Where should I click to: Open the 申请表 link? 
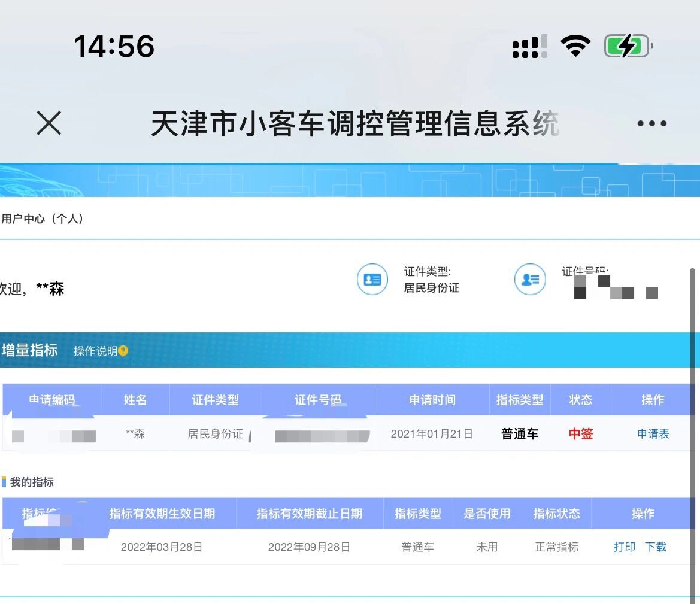[x=653, y=434]
